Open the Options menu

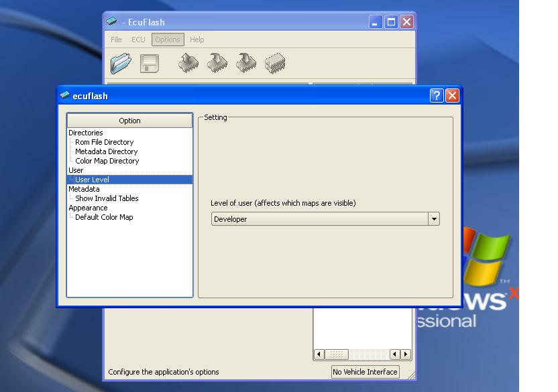pos(168,40)
